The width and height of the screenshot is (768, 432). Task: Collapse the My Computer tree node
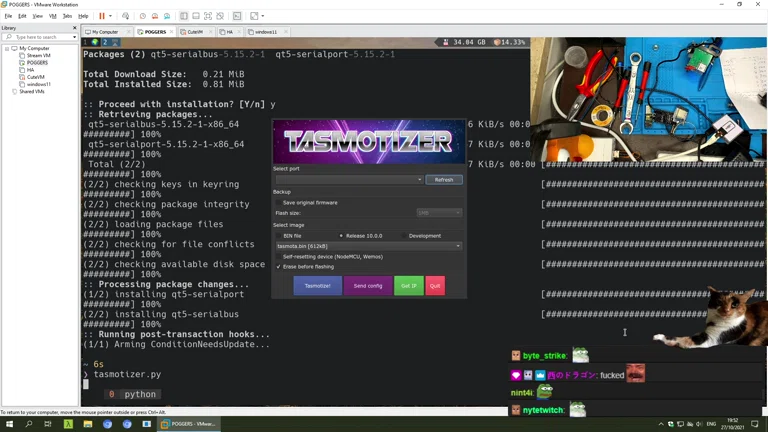tap(7, 48)
